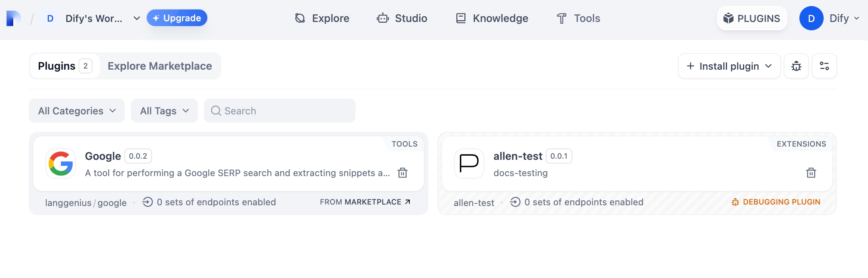Viewport: 868px width, 278px height.
Task: Follow the From Marketplace link
Action: pyautogui.click(x=365, y=202)
